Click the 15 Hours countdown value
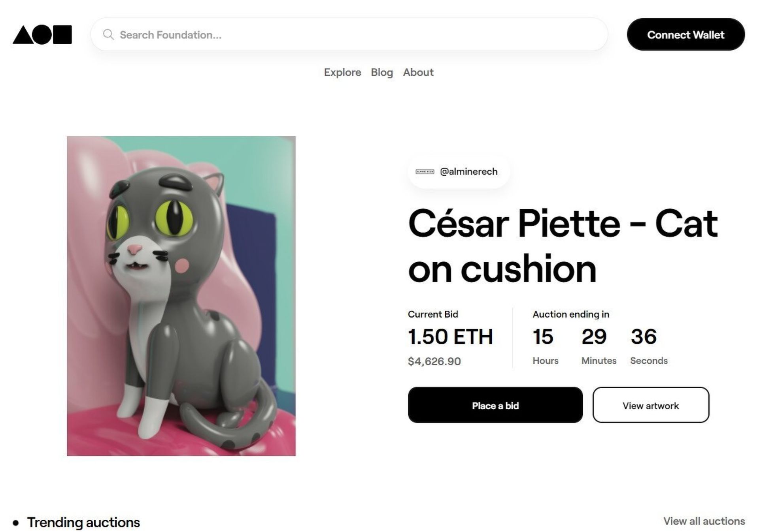Screen dimensions: 759x532 pyautogui.click(x=543, y=337)
